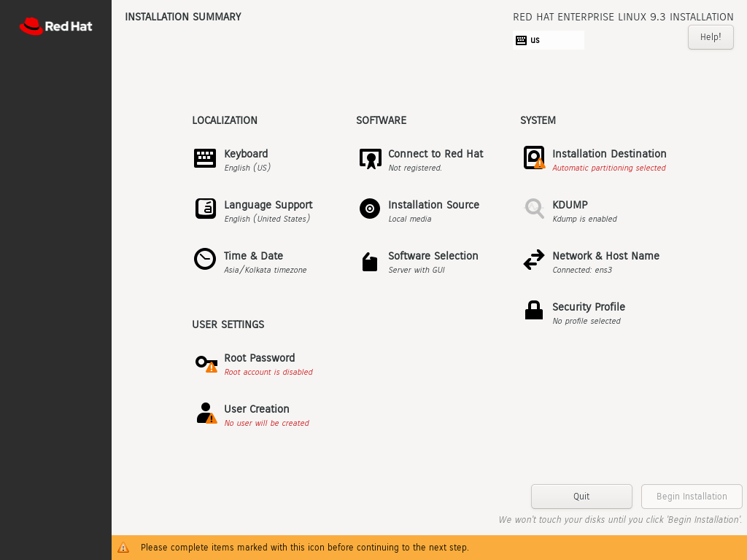Click the "Local media" status text

tap(410, 219)
